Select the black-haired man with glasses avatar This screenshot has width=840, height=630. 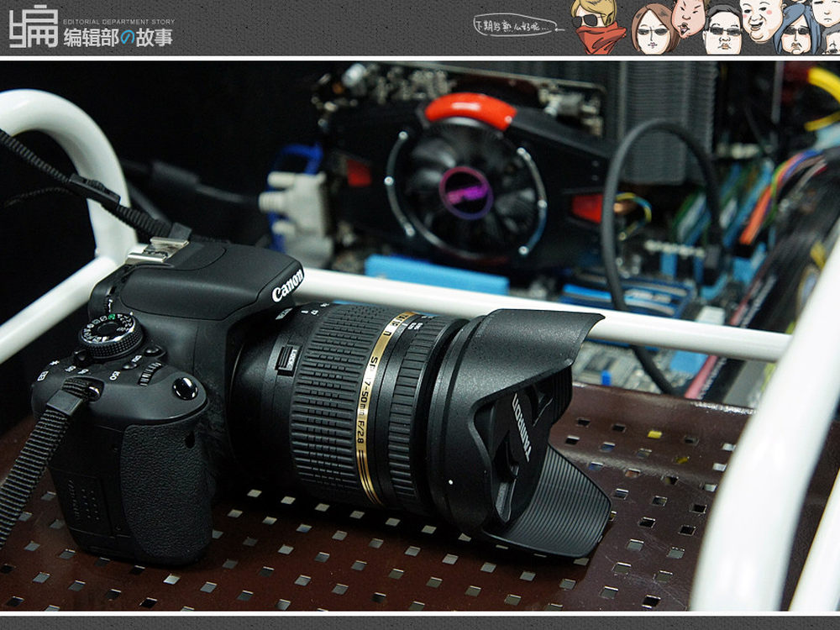[722, 29]
